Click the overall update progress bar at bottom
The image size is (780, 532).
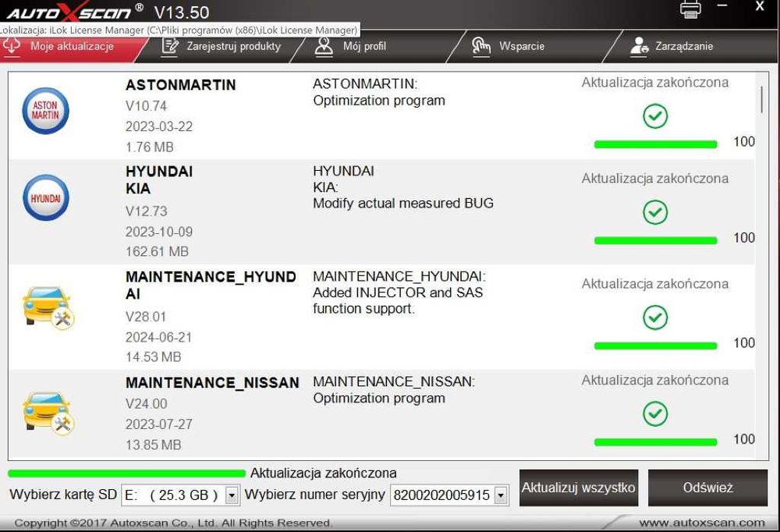click(x=127, y=473)
